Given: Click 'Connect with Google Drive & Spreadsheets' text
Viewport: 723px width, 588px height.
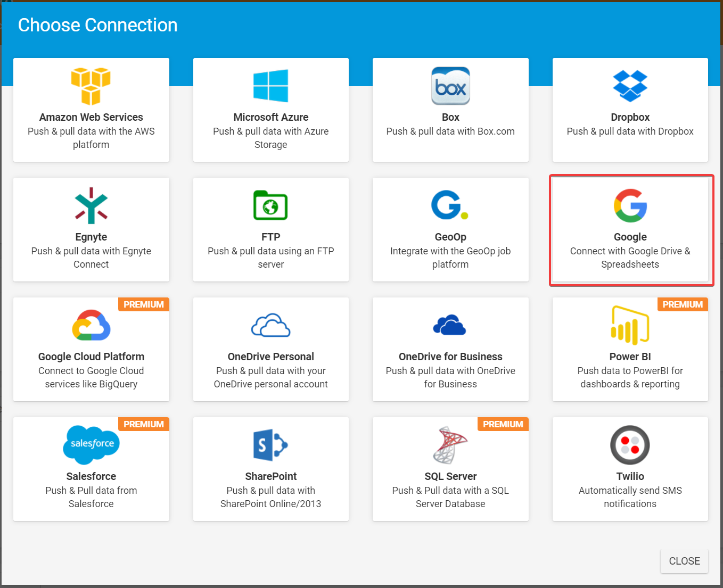Looking at the screenshot, I should (630, 258).
